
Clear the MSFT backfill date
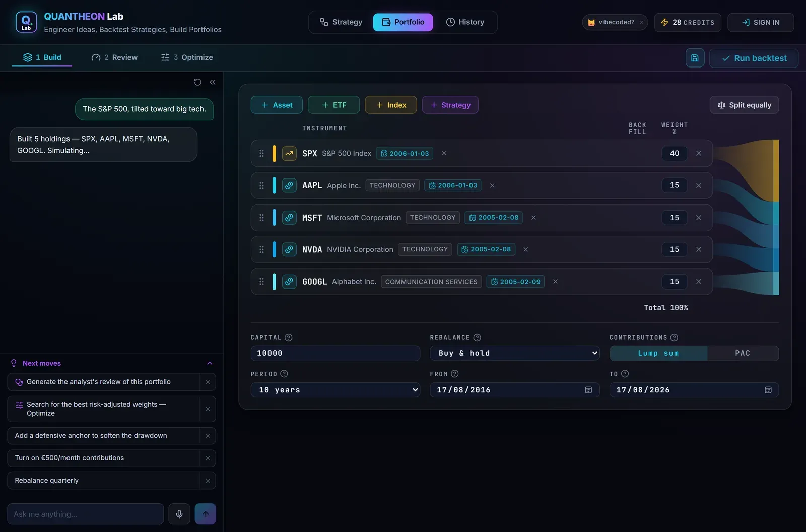click(x=533, y=218)
